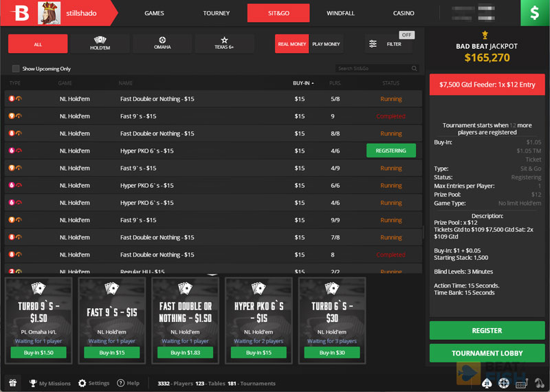Select the Omaha game filter icon
This screenshot has width=550, height=392.
tap(162, 40)
